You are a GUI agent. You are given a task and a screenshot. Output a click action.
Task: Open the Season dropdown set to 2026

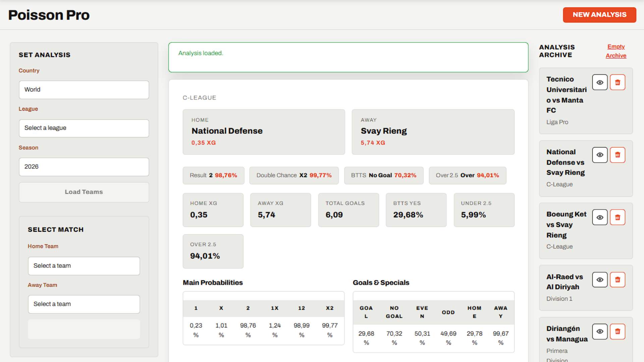pyautogui.click(x=84, y=167)
